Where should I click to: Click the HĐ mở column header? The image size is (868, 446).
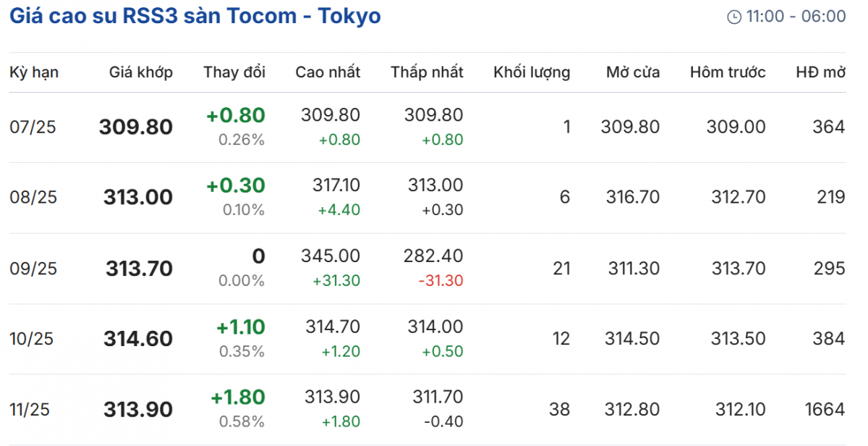820,72
